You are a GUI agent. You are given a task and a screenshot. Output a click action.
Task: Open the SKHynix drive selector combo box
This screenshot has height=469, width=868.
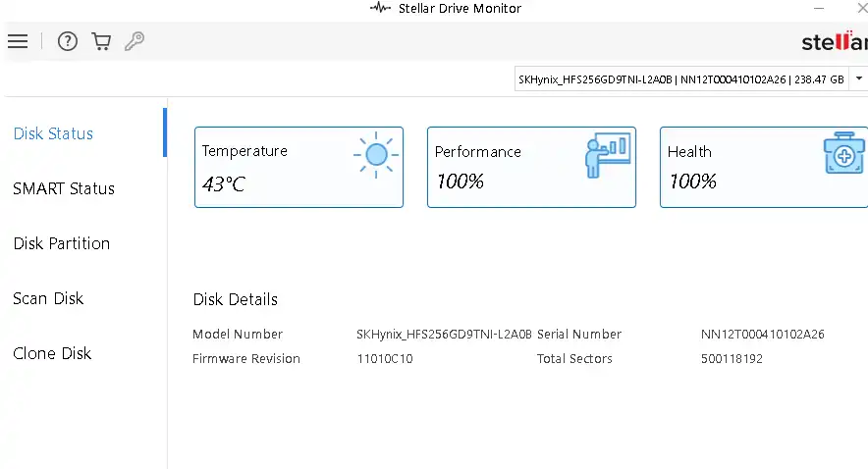(679, 79)
